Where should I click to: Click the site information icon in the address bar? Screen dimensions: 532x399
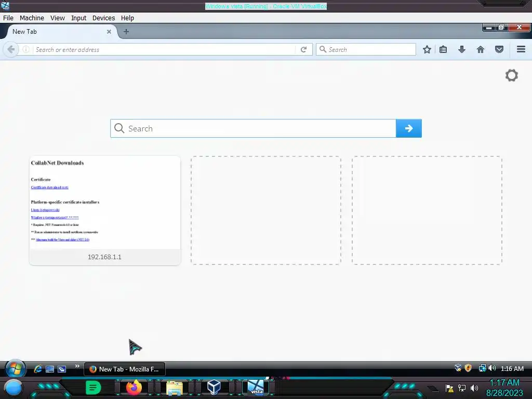[x=26, y=49]
